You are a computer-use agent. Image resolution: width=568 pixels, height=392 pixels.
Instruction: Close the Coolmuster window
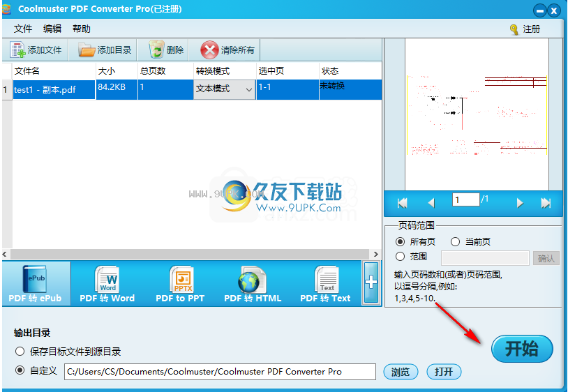click(x=554, y=10)
